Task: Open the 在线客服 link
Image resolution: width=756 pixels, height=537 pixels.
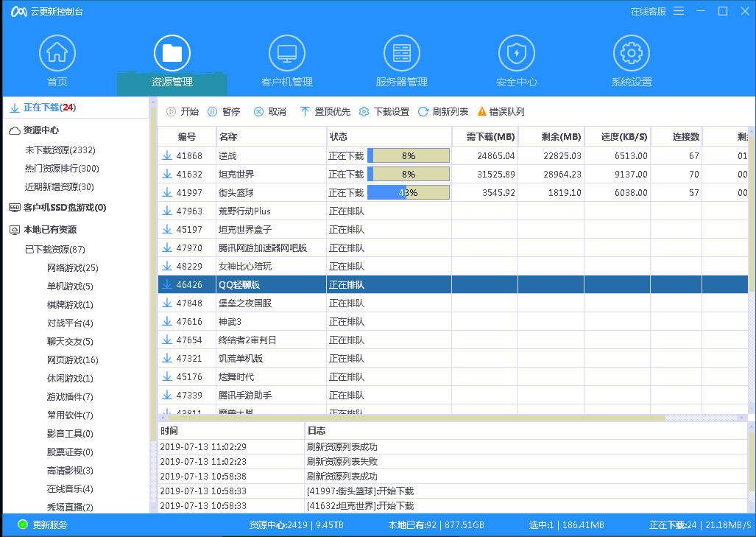Action: point(649,12)
